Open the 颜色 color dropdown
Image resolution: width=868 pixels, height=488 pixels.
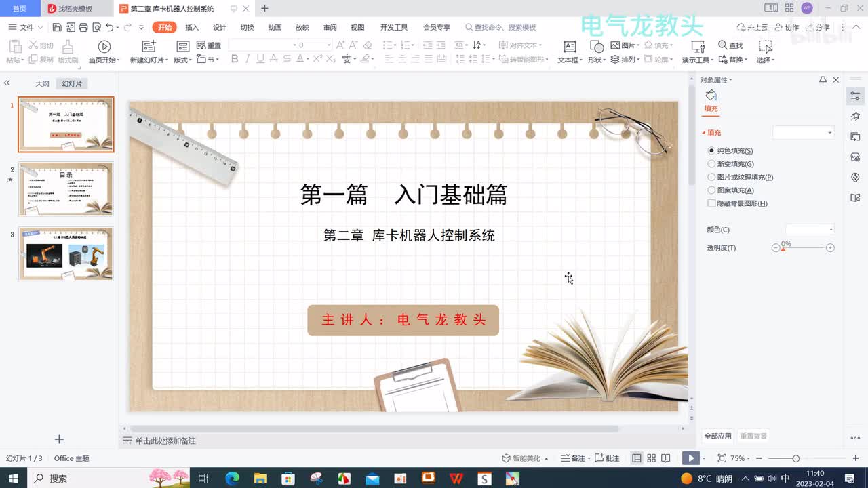810,230
